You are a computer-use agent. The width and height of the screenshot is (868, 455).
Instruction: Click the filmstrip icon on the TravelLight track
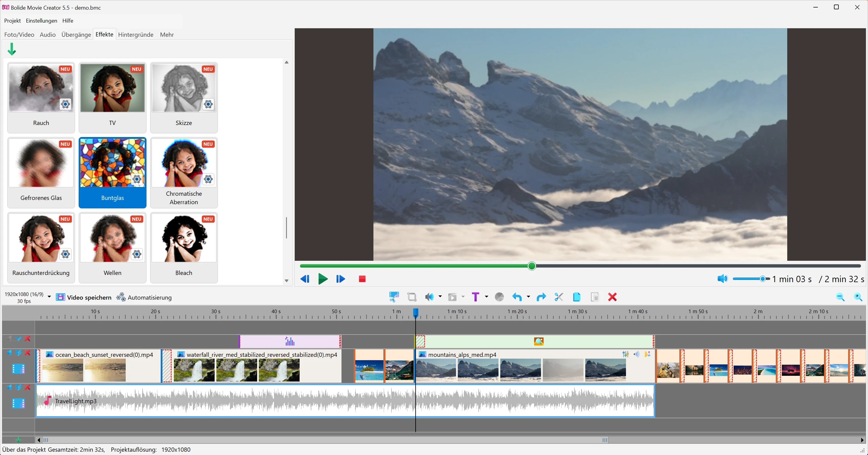click(18, 403)
